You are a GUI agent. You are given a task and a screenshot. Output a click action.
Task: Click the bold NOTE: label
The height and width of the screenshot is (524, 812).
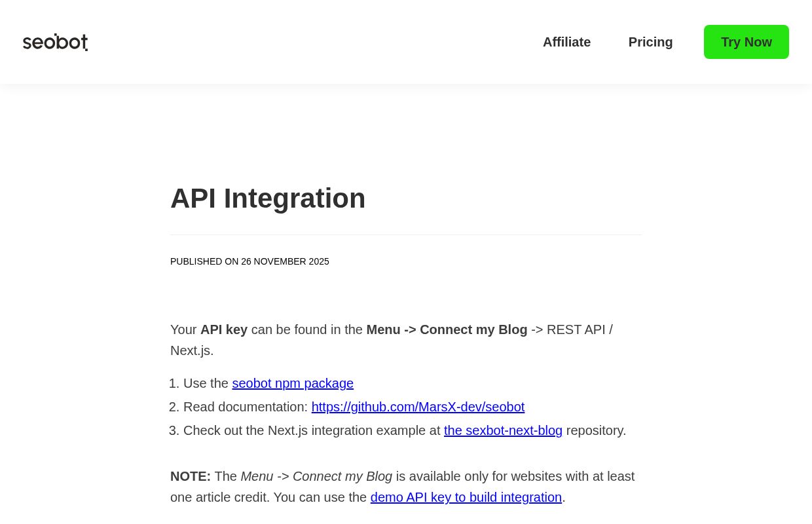click(190, 476)
